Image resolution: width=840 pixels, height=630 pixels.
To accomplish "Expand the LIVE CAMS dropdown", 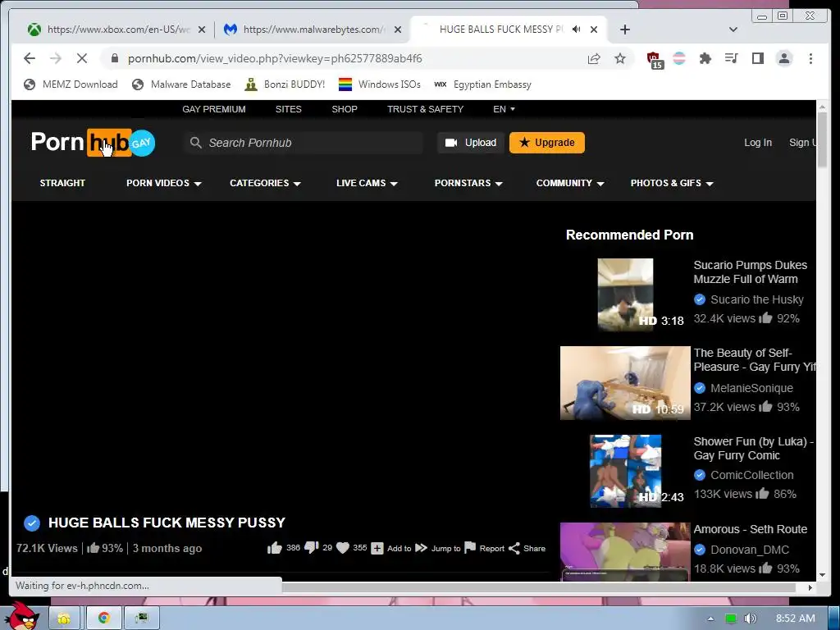I will tap(367, 183).
